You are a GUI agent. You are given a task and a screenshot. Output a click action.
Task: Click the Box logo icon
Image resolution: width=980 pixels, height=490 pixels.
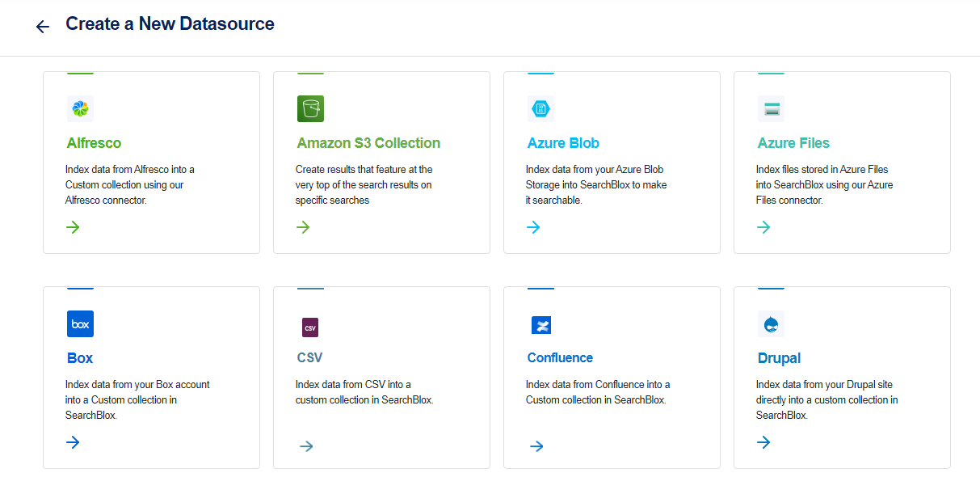coord(80,323)
